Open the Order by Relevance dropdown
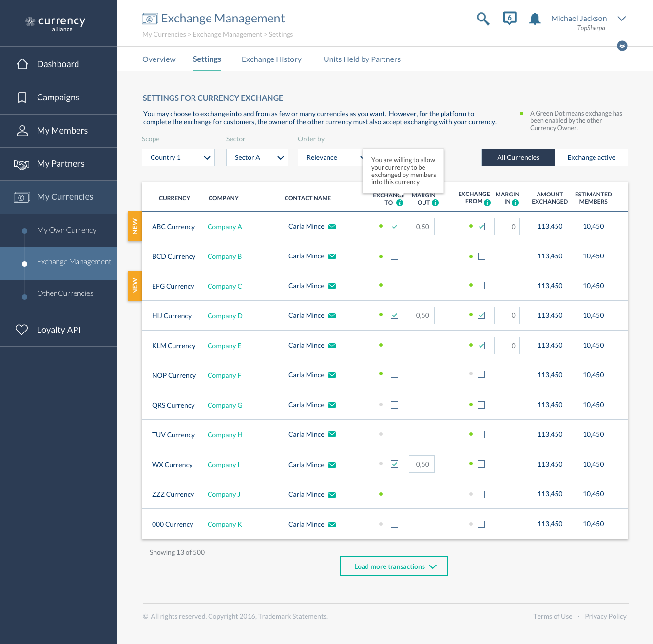Screen dimensions: 653x644 tap(330, 157)
